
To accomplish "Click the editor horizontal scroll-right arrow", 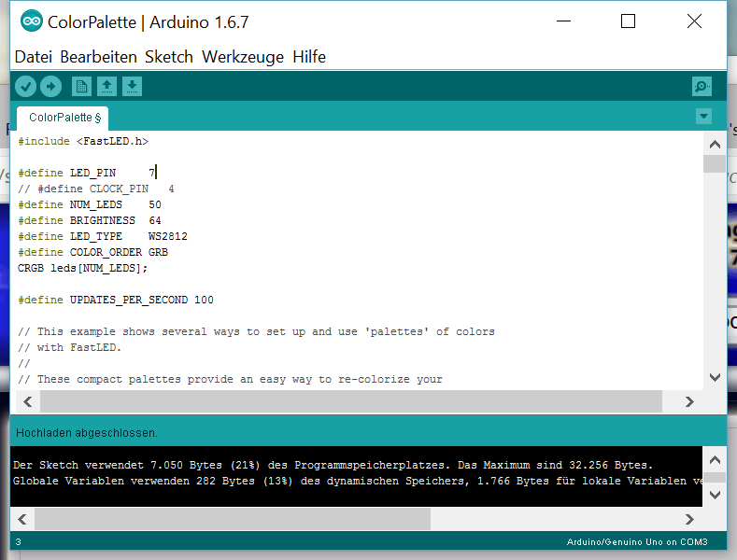I will click(689, 401).
